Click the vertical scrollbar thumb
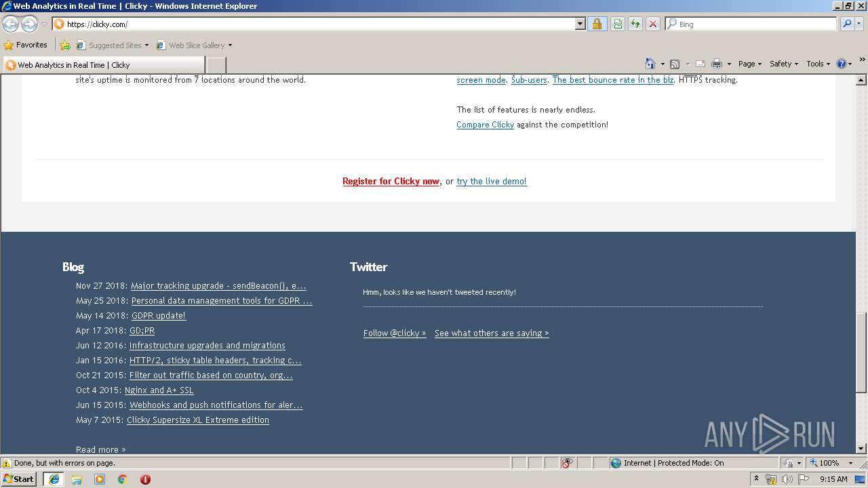868x488 pixels. click(x=861, y=352)
